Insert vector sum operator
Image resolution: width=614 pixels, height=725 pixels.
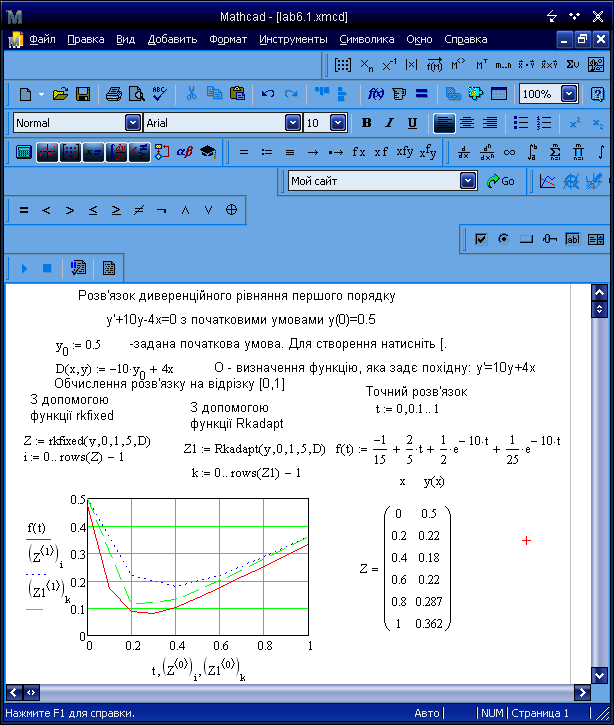point(572,65)
